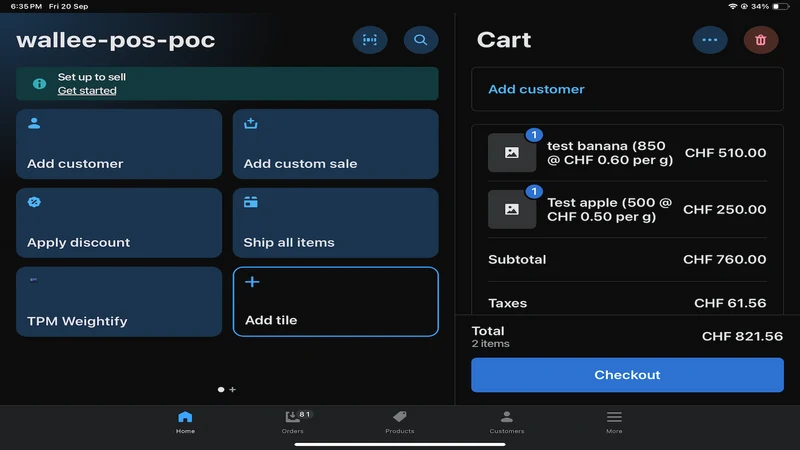Tap the 6:35 PM clock
Screen dimensions: 800x450
(x=26, y=6)
